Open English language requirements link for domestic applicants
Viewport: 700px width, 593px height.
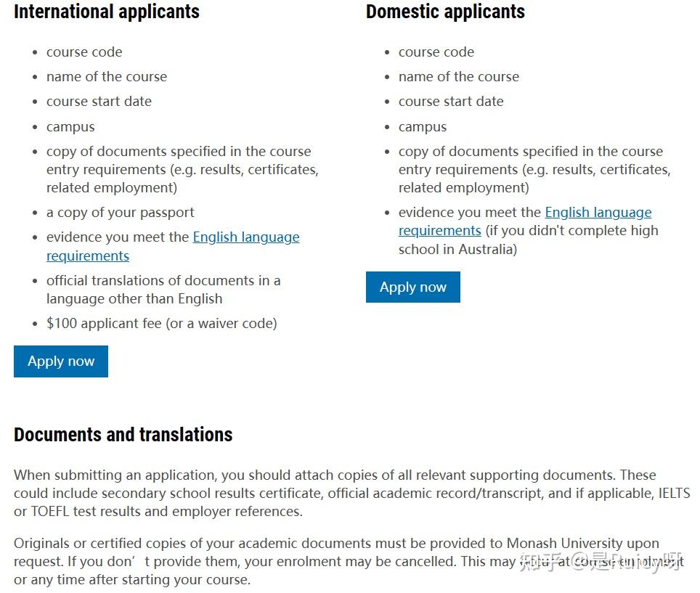tap(525, 221)
